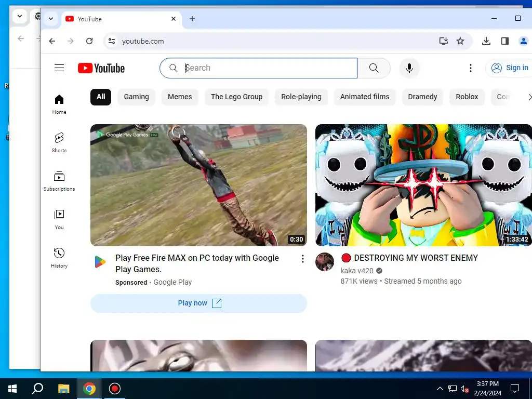This screenshot has width=532, height=399.
Task: Go to Home in the YouTube sidebar
Action: tap(59, 104)
